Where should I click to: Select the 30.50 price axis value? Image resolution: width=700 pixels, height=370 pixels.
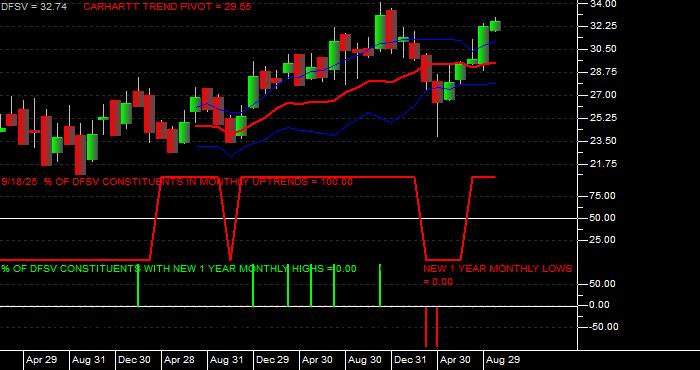(x=603, y=49)
